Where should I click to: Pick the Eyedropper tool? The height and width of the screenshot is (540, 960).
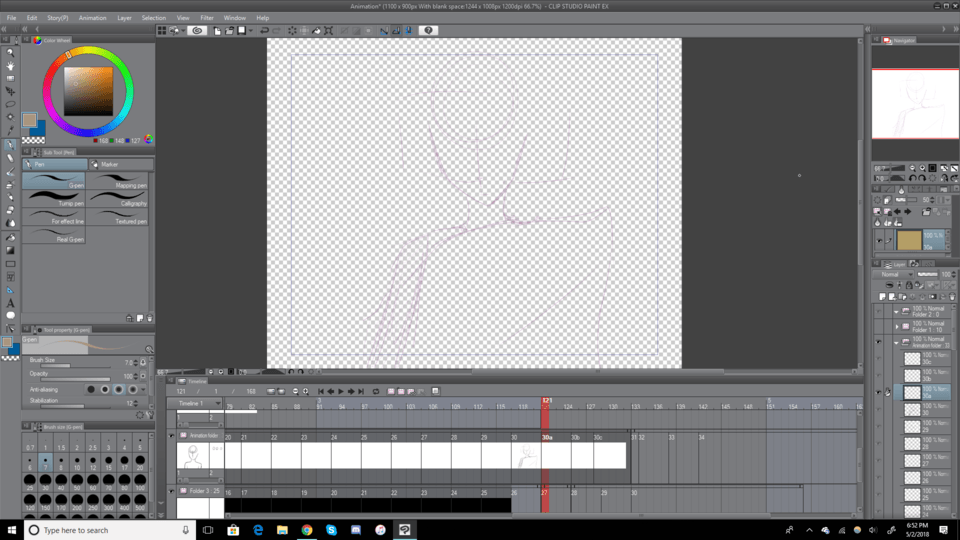pyautogui.click(x=11, y=130)
